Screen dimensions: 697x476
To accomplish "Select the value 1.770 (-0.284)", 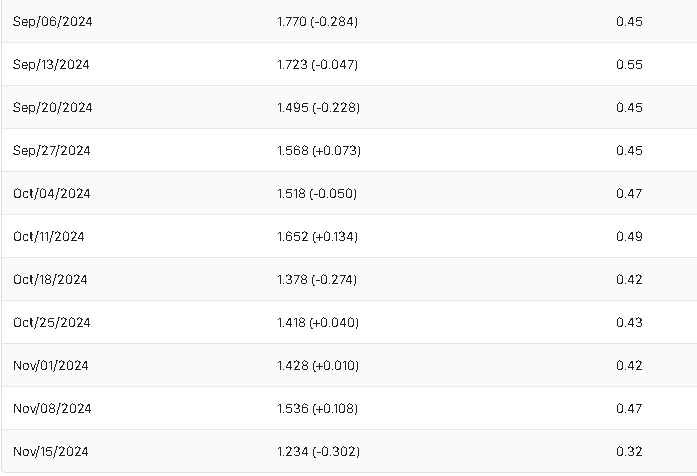I will click(317, 21).
